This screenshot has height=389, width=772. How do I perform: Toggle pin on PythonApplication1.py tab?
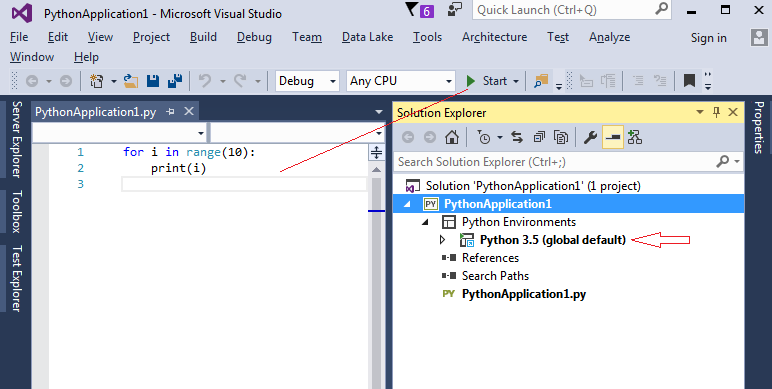pyautogui.click(x=170, y=112)
